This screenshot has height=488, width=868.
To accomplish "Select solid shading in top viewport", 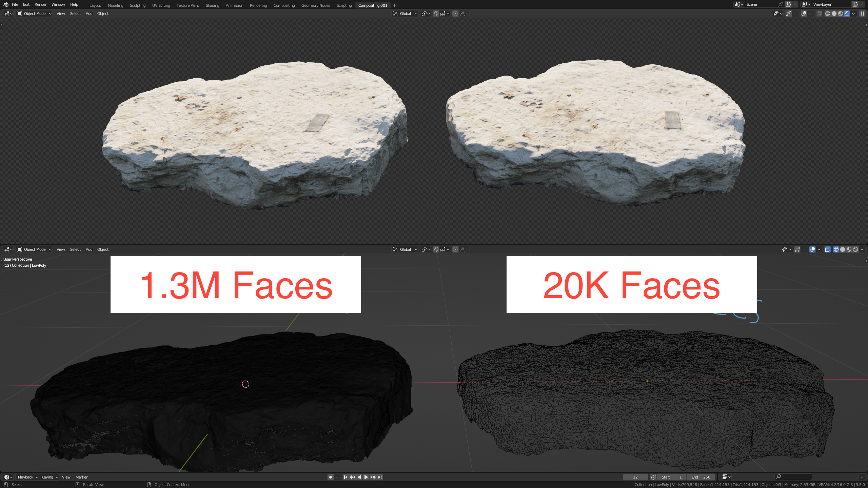I will click(x=834, y=14).
